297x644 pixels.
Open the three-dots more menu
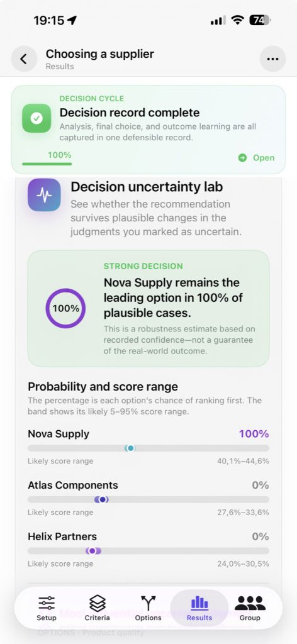[272, 59]
